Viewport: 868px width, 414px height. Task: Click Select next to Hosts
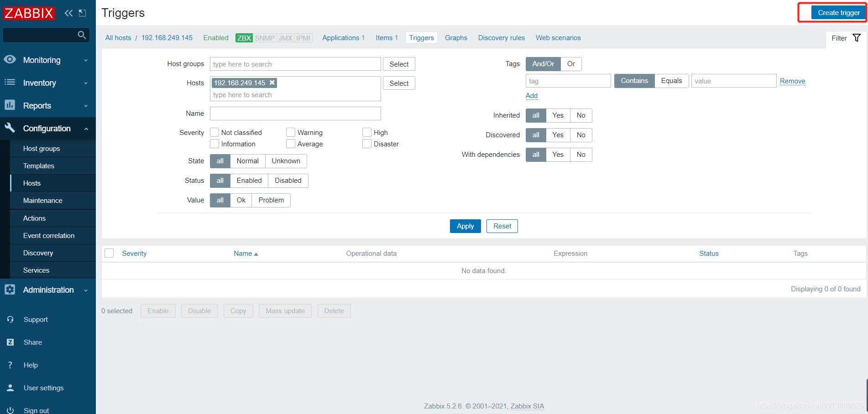coord(399,83)
